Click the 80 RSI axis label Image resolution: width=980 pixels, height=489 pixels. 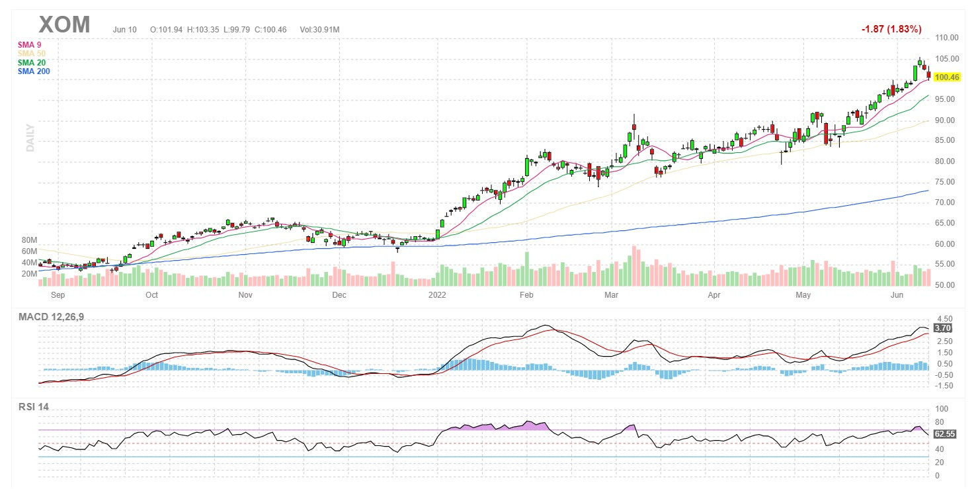tap(938, 422)
